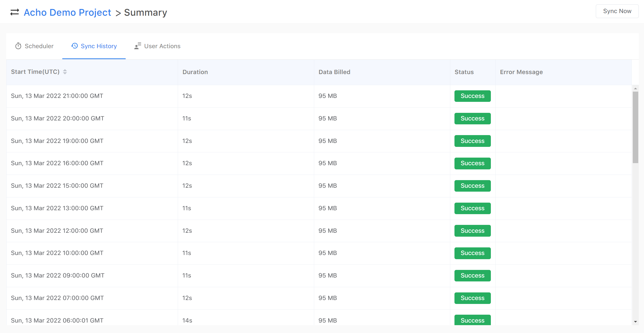Image resolution: width=644 pixels, height=333 pixels.
Task: Click the swap arrows icon beside the breadcrumb
Action: point(14,12)
